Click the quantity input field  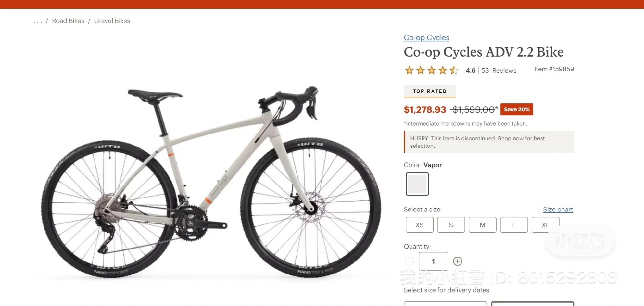pos(433,261)
